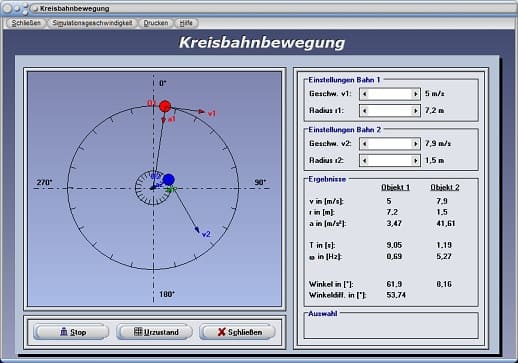
Task: Click the 180° label on the diagram
Action: (x=167, y=294)
